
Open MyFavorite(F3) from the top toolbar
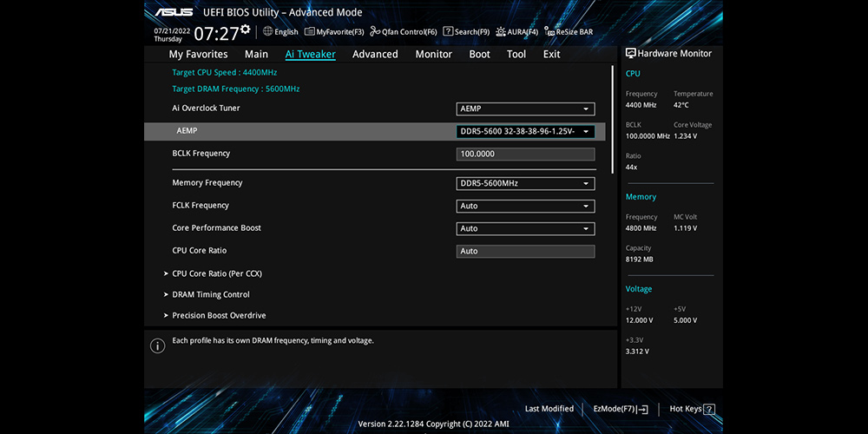[x=334, y=32]
